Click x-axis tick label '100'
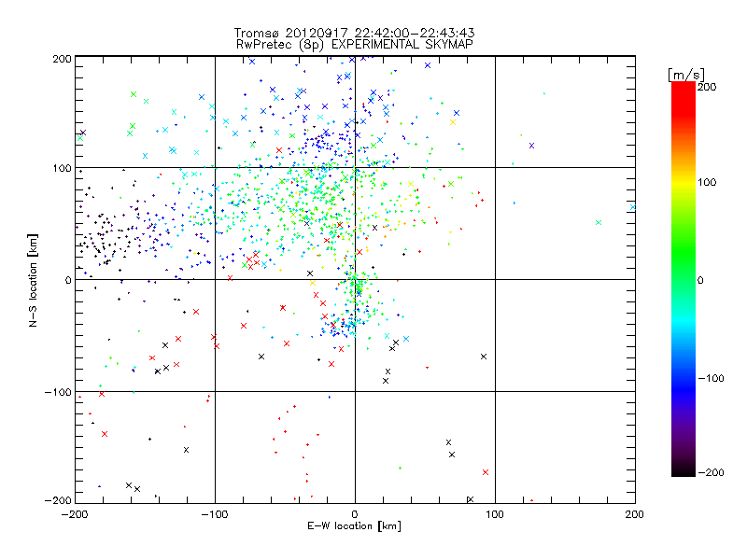Viewport: 747px width, 560px height. pyautogui.click(x=495, y=514)
